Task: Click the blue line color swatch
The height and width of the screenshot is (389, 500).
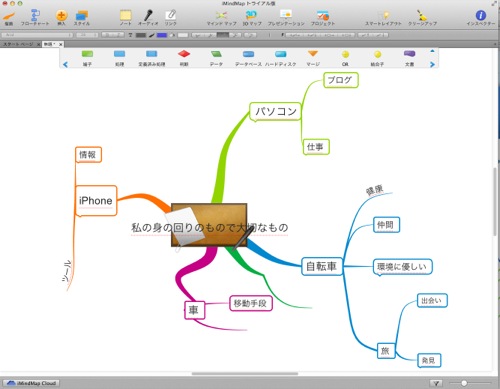Action: [x=162, y=35]
